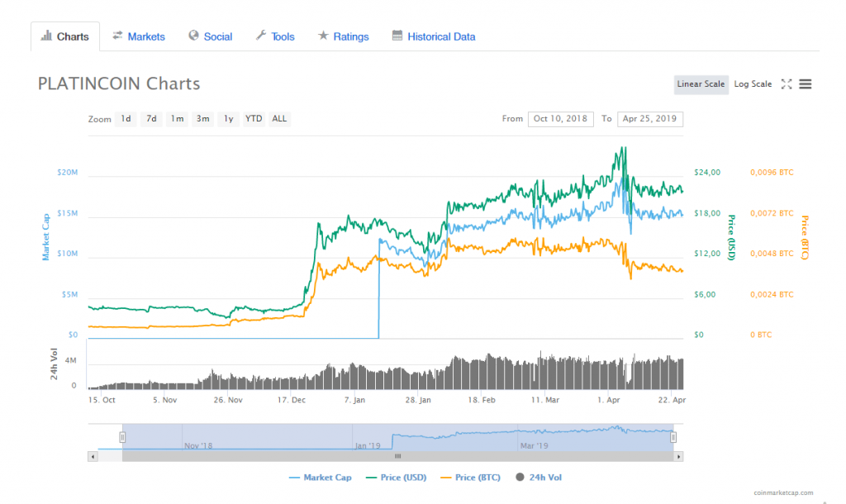The width and height of the screenshot is (846, 504).
Task: Switch to the Markets tab
Action: [139, 36]
